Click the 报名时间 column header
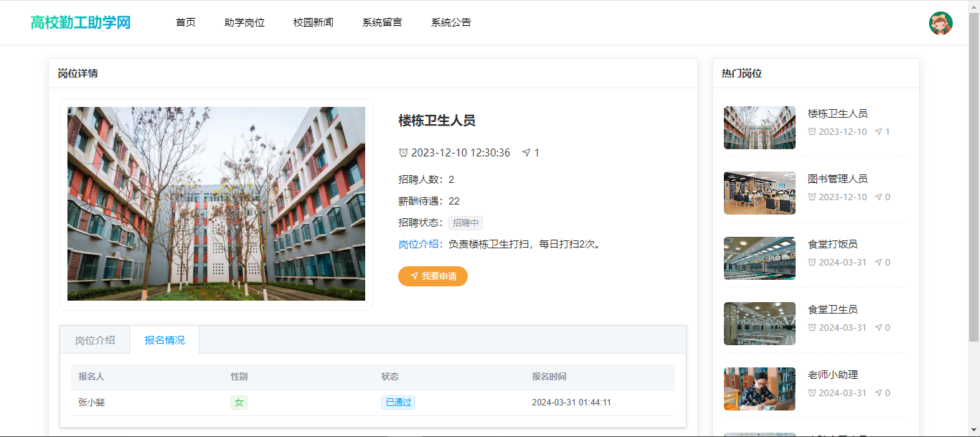Image resolution: width=980 pixels, height=437 pixels. click(x=549, y=377)
